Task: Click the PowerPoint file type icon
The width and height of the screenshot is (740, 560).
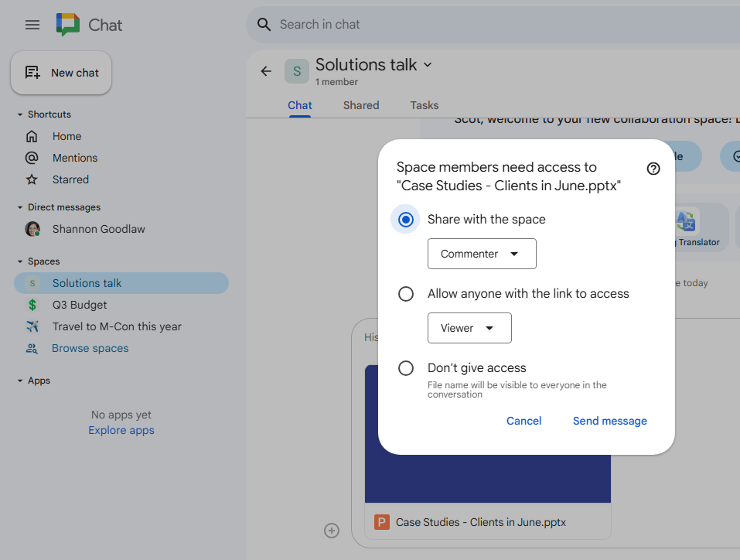Action: click(x=382, y=522)
